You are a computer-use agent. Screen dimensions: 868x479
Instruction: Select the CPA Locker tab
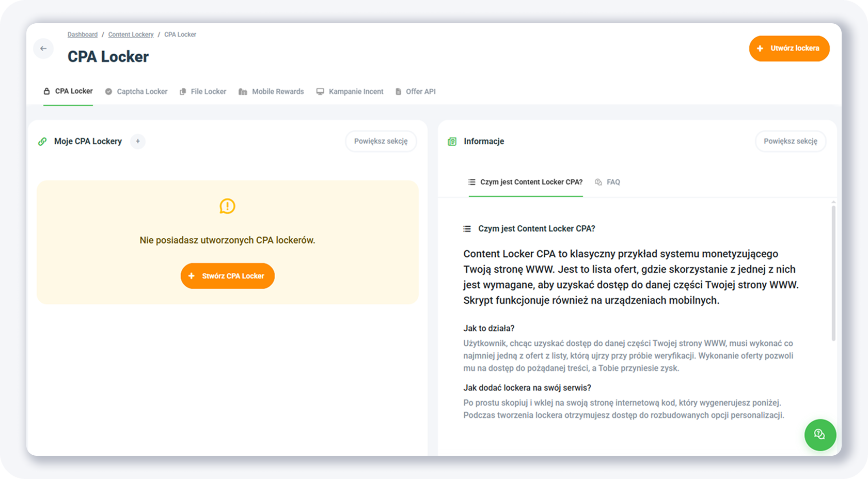68,91
